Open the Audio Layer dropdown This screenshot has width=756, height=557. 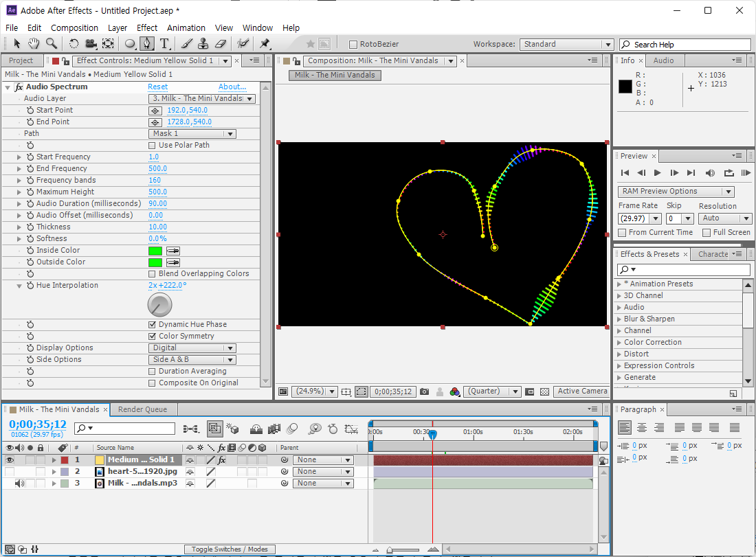pyautogui.click(x=201, y=99)
